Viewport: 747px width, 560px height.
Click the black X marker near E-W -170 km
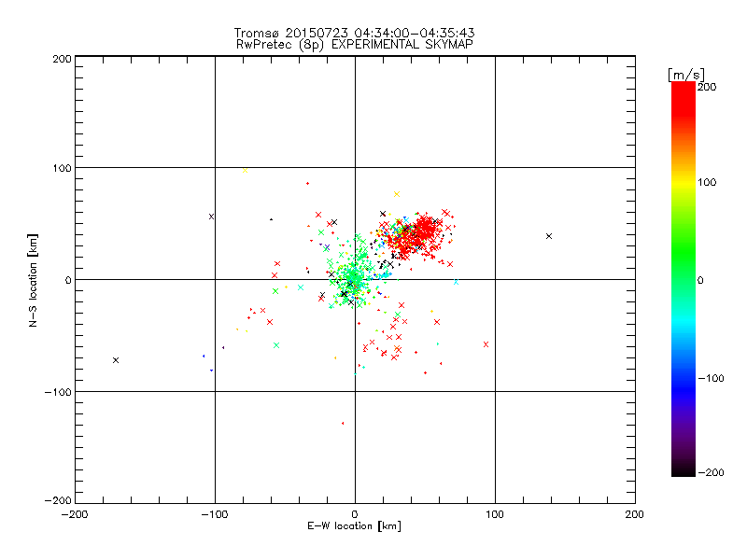[116, 360]
